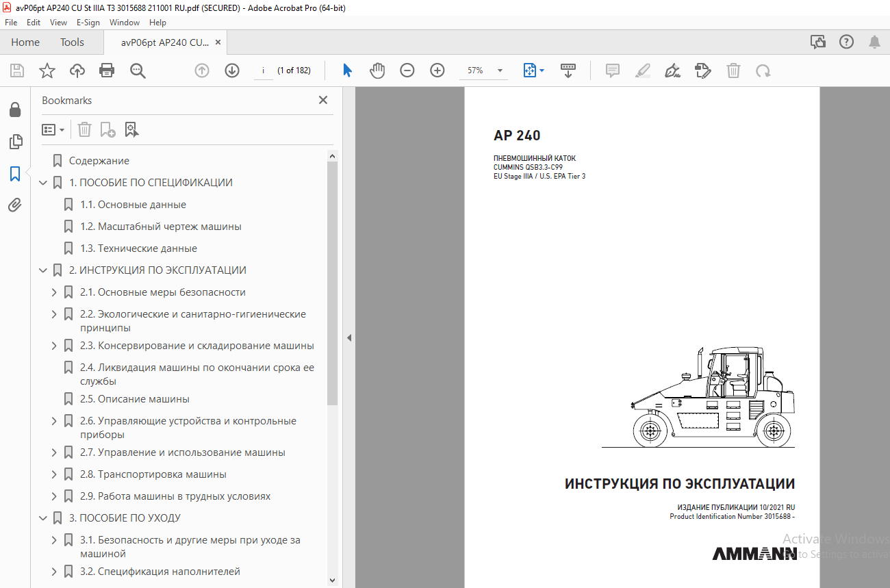890x588 pixels.
Task: Open the zoom percentage dropdown
Action: 500,71
